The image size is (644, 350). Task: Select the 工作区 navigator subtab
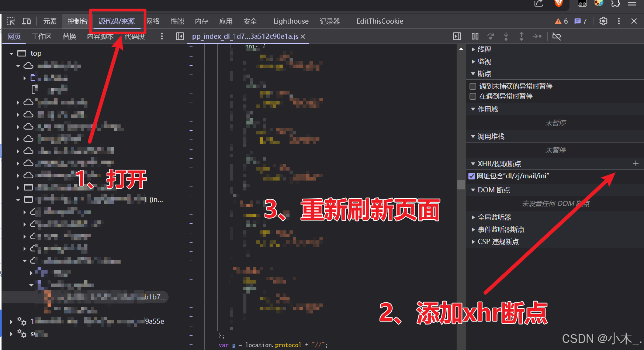41,36
